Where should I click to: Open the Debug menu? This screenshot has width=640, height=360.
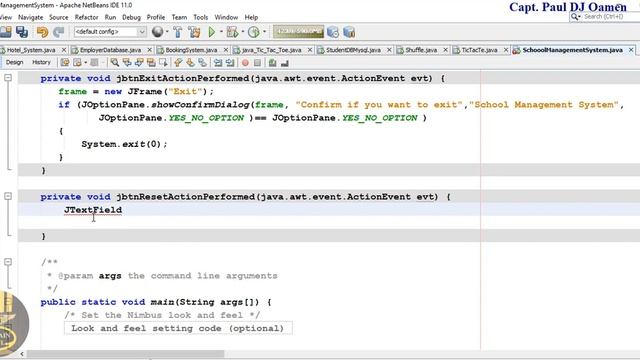pos(131,17)
